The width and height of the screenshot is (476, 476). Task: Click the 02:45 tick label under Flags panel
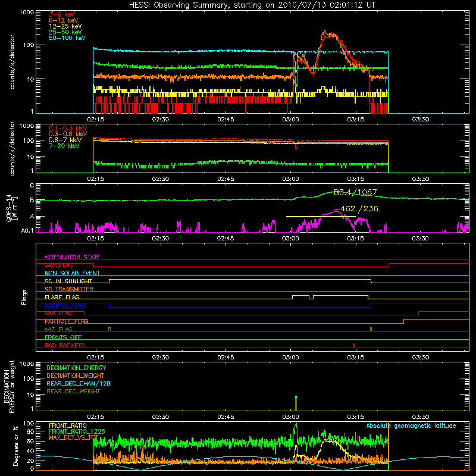tap(226, 358)
